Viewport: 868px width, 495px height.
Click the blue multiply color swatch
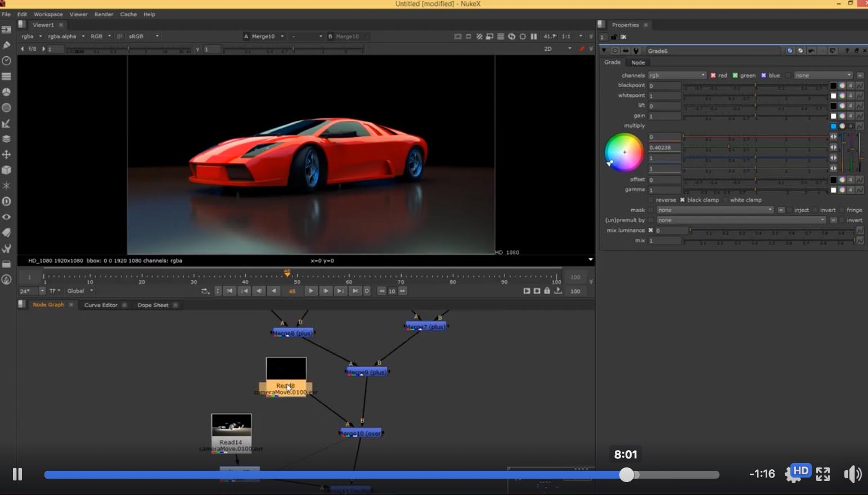pyautogui.click(x=833, y=126)
